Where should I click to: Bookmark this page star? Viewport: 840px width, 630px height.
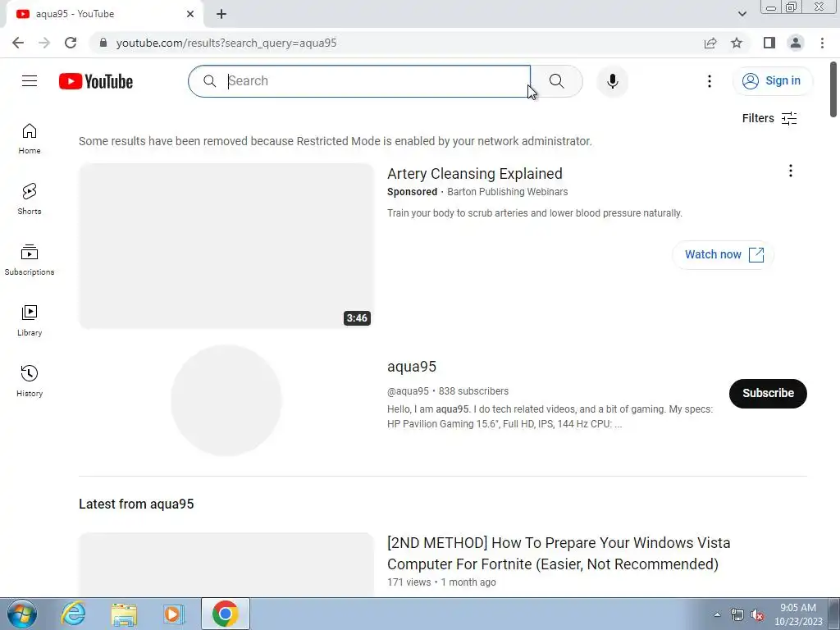pyautogui.click(x=737, y=43)
